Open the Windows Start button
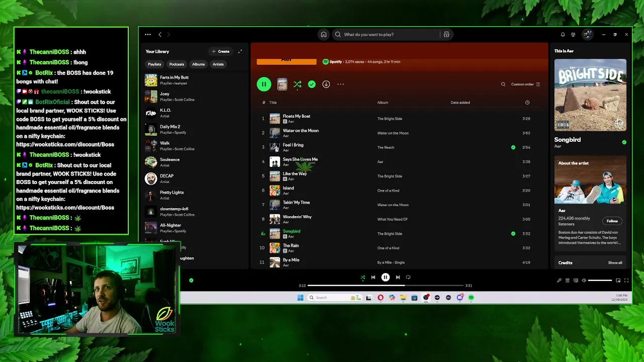644x362 pixels. pos(300,298)
